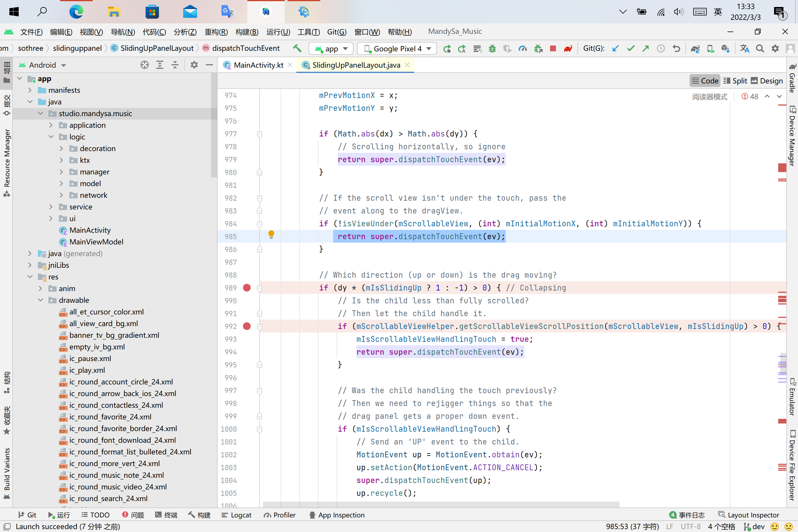Open ic_play.xml in the drawable folder

[x=87, y=370]
